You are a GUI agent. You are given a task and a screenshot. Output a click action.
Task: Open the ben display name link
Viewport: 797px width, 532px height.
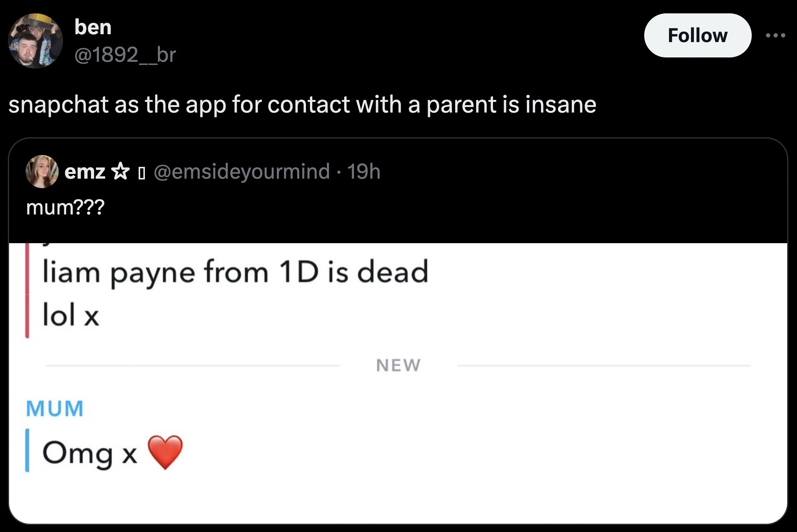pos(93,27)
